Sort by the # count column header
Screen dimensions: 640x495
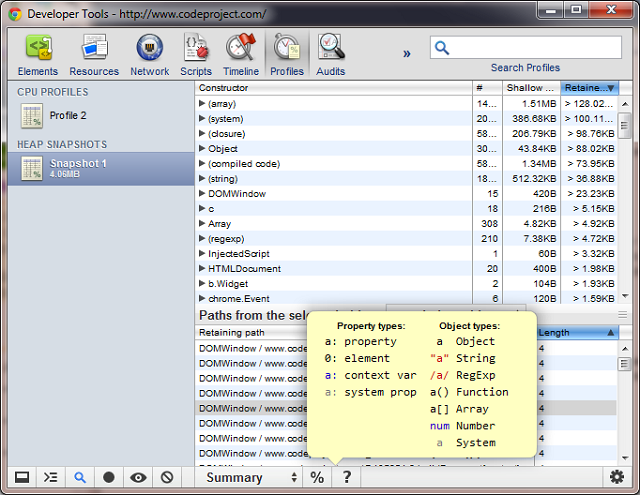coord(487,88)
